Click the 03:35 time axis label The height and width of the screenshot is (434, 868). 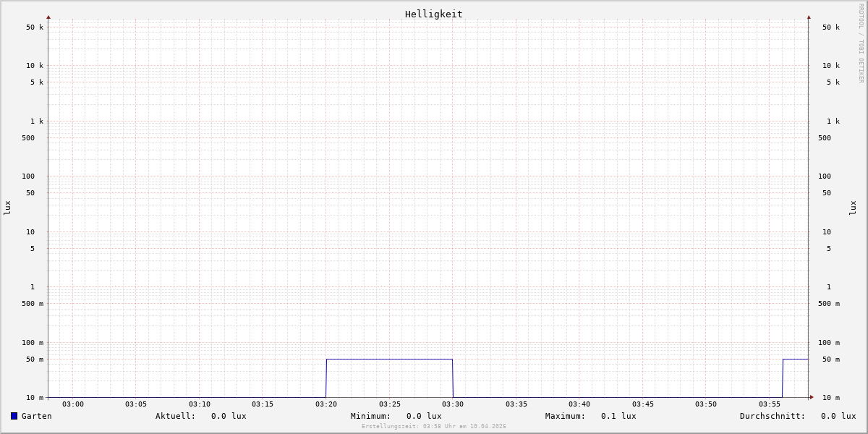point(516,404)
